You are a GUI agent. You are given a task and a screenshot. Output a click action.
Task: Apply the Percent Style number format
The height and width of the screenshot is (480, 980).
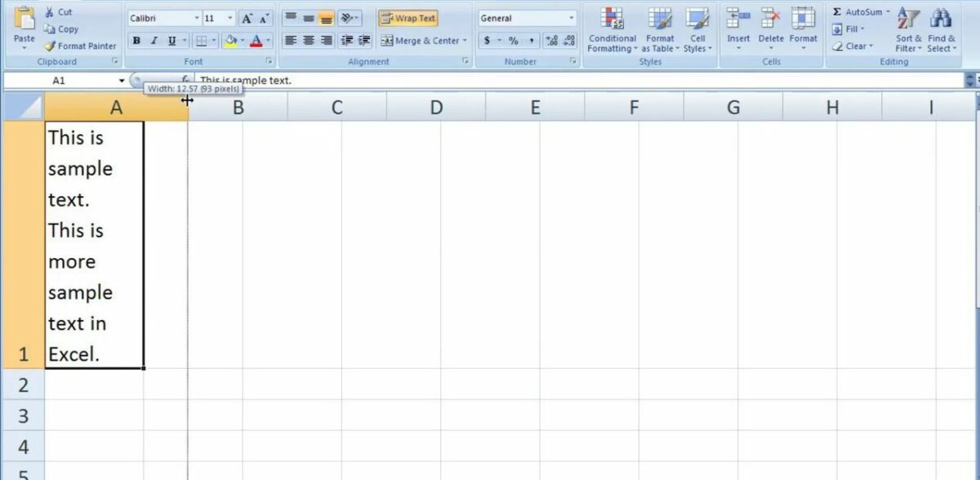coord(514,38)
